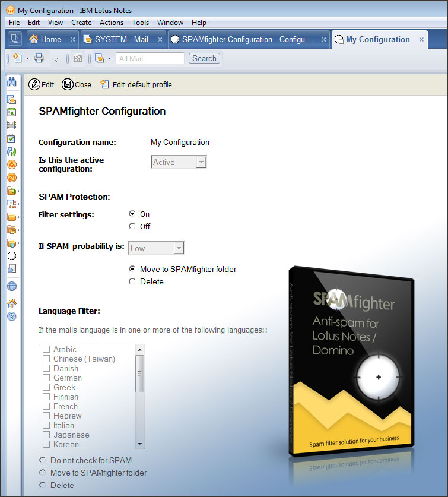Click the Edit pencil action button
Viewport: 448px width, 497px height.
pyautogui.click(x=41, y=85)
